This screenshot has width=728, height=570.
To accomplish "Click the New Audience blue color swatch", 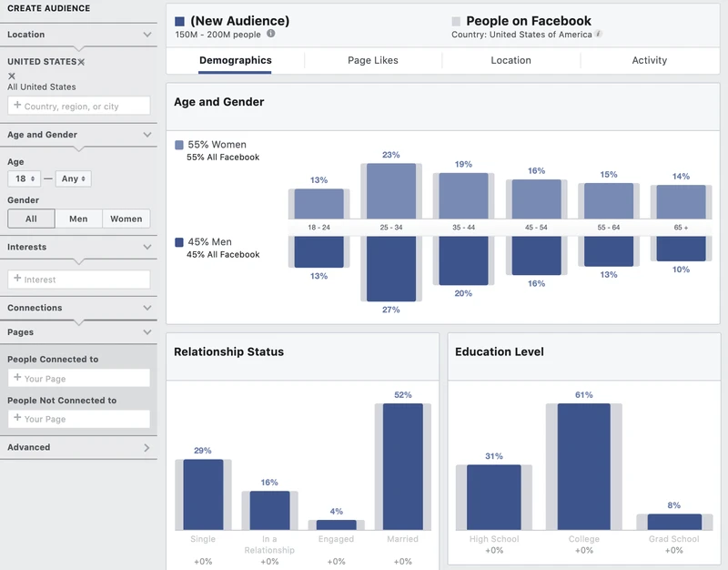I will (179, 21).
